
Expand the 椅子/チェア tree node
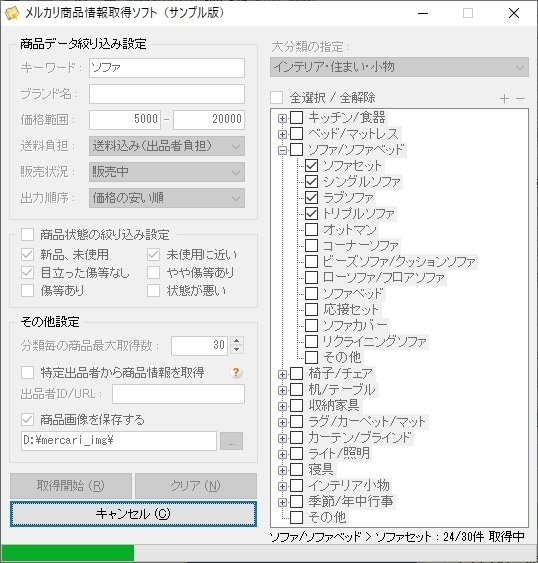point(282,374)
